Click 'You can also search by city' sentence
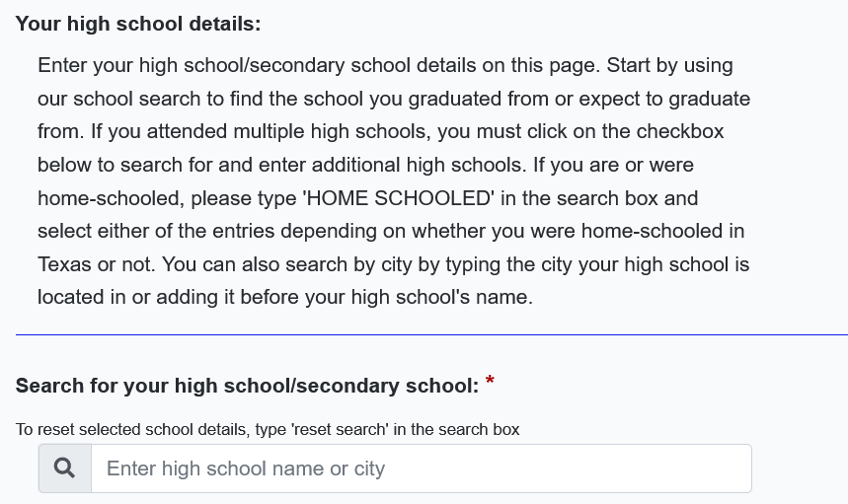Image resolution: width=848 pixels, height=504 pixels. point(296,264)
